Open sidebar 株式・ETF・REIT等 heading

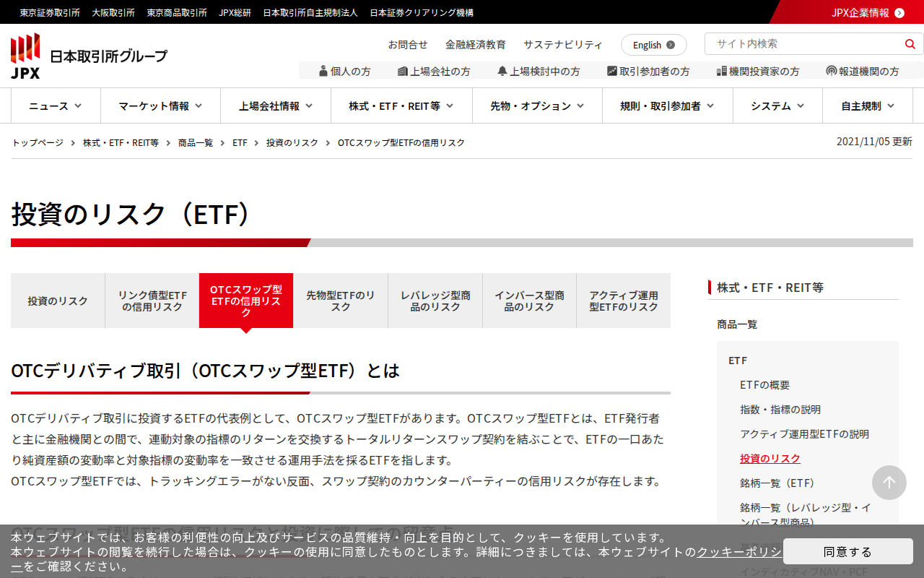point(770,288)
